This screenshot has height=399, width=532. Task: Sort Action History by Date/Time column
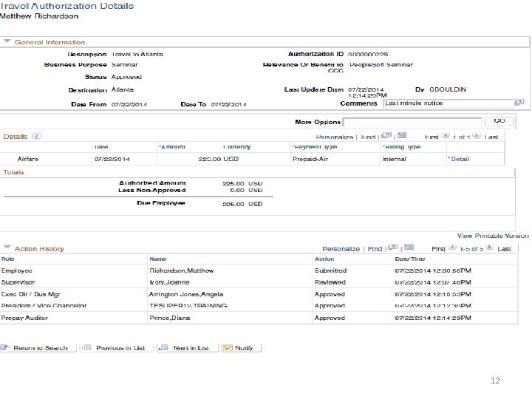(410, 259)
